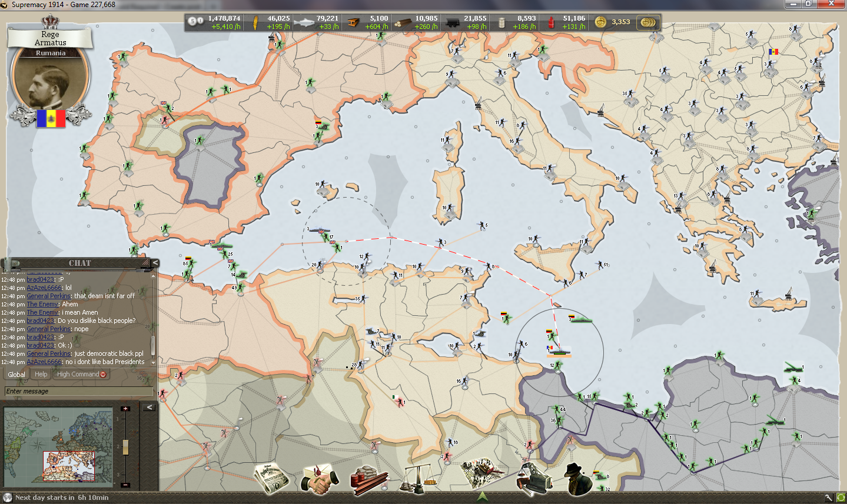Click the oil barrel resource icon
847x504 pixels.
502,23
